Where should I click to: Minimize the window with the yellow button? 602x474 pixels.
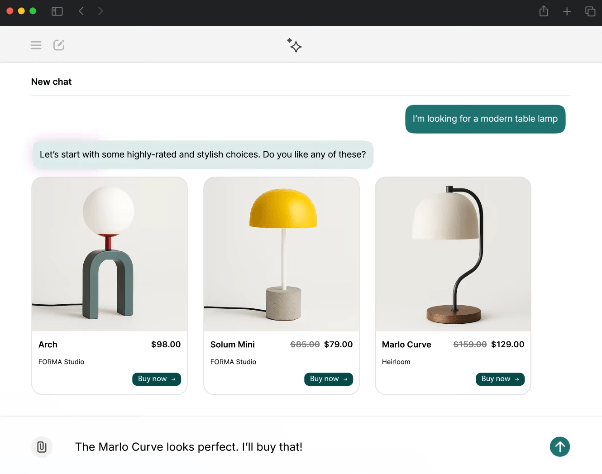point(22,11)
